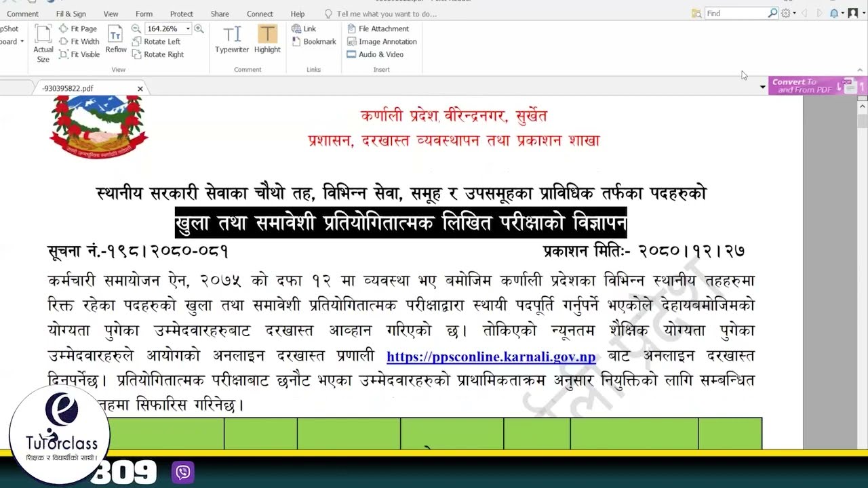Zoom out with the minus magnifier
Image resolution: width=868 pixels, height=488 pixels.
[x=136, y=28]
